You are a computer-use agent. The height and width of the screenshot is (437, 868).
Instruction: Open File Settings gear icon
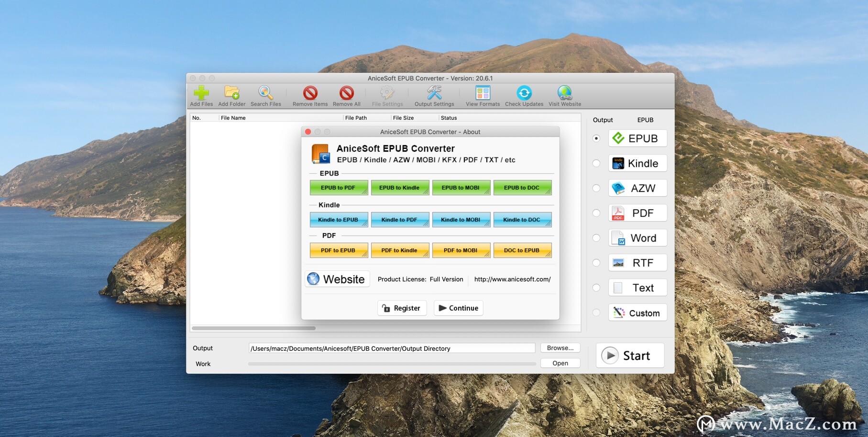387,92
